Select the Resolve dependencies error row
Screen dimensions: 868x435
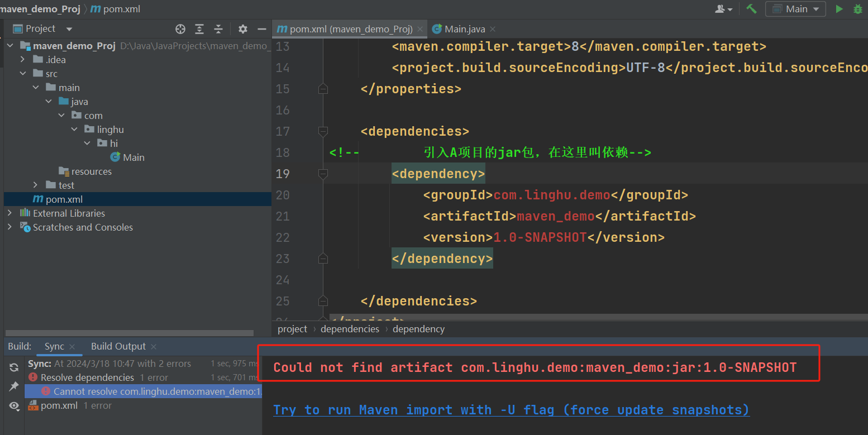click(x=144, y=377)
